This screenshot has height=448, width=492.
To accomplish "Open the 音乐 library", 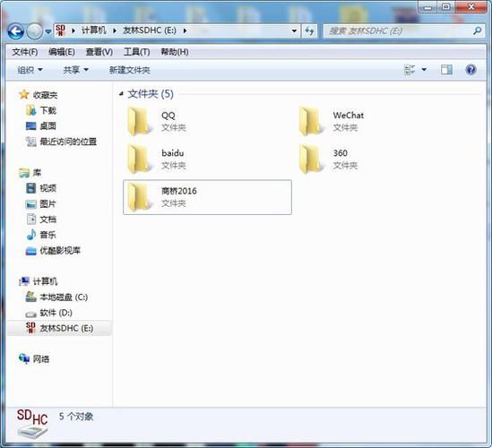I will coord(48,235).
